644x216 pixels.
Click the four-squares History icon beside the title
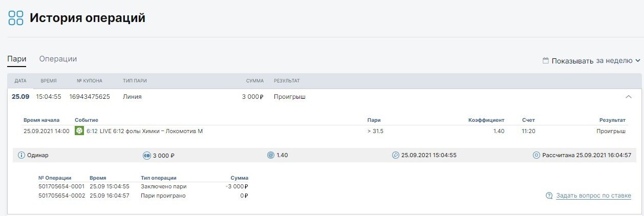coord(16,18)
